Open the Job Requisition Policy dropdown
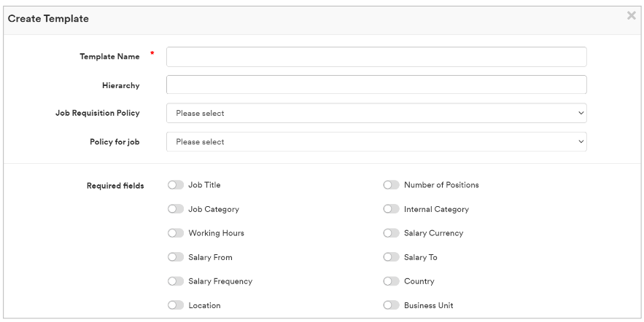 tap(376, 114)
